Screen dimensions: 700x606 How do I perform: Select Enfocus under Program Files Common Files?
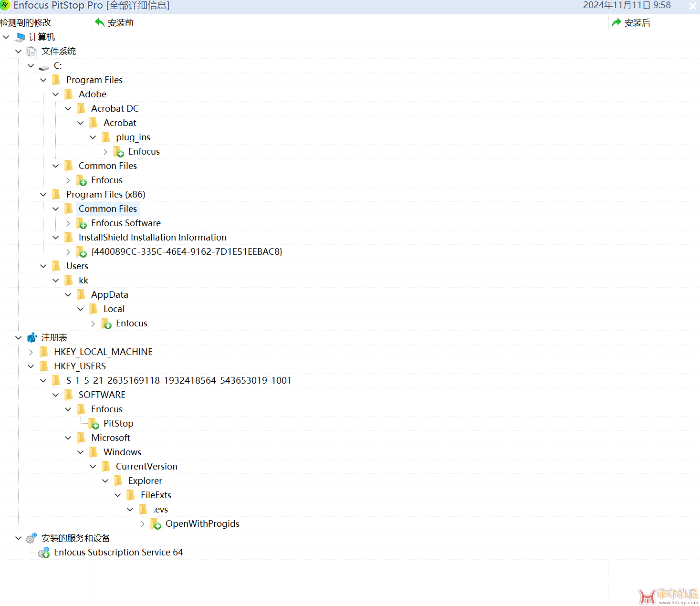point(107,180)
